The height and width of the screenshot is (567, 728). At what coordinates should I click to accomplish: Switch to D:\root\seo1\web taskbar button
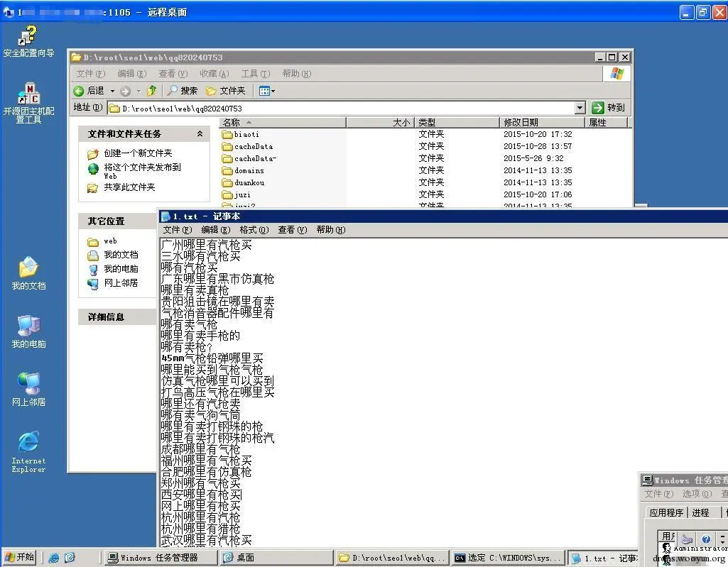click(x=392, y=558)
